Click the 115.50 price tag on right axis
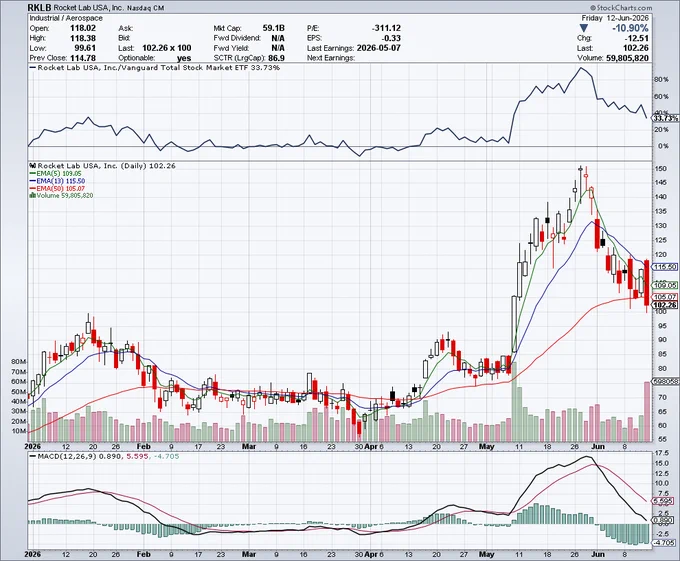 pos(665,267)
